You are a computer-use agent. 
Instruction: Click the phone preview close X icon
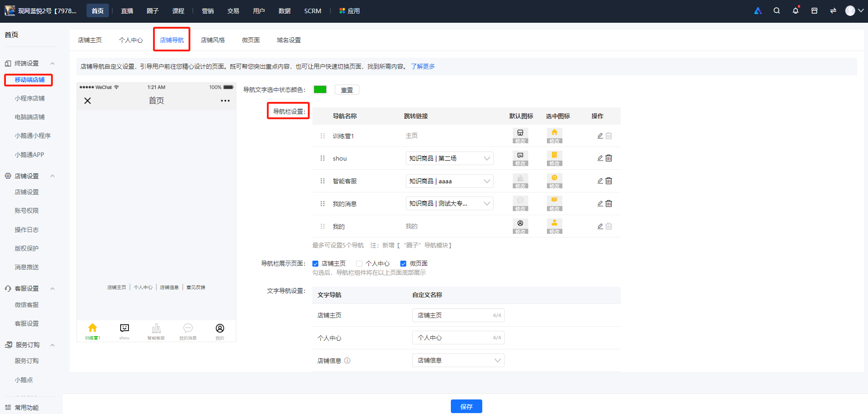coord(88,101)
